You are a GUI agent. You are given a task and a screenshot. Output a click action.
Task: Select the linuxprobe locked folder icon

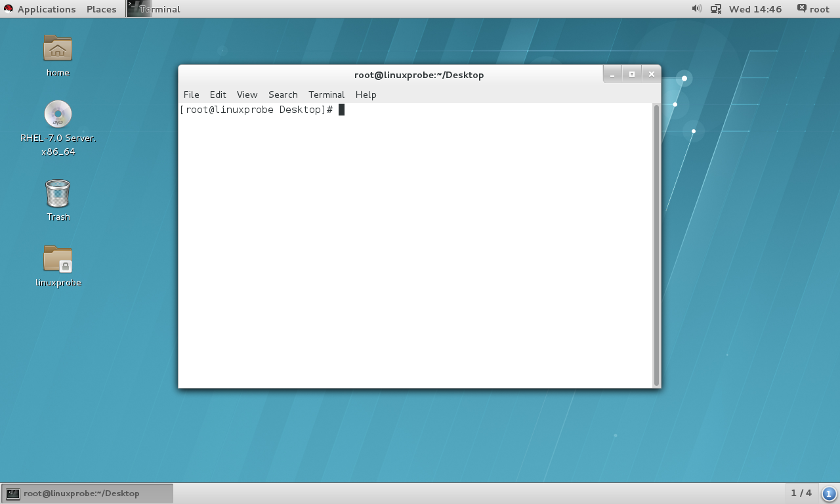pyautogui.click(x=58, y=259)
